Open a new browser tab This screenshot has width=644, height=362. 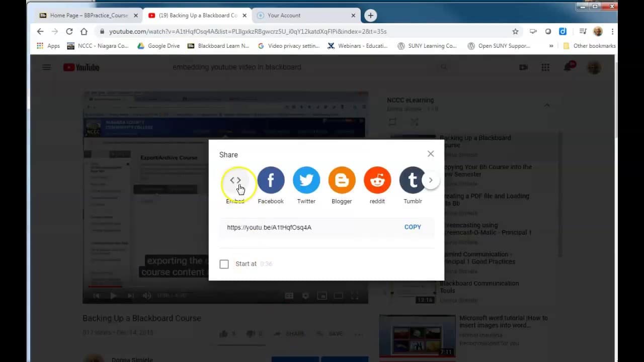pyautogui.click(x=370, y=16)
